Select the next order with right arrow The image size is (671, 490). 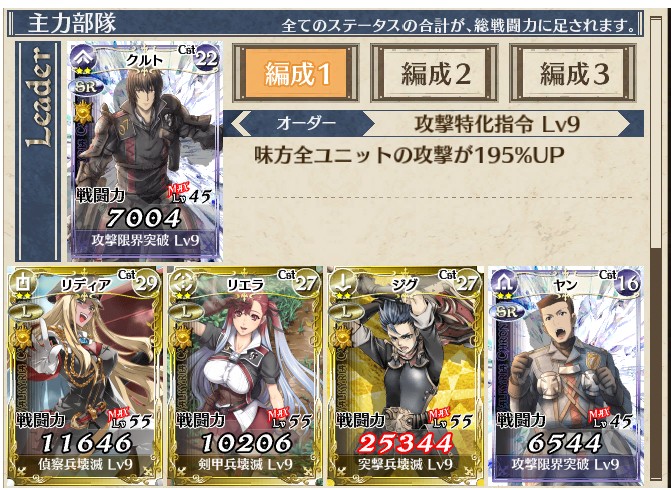click(x=623, y=124)
